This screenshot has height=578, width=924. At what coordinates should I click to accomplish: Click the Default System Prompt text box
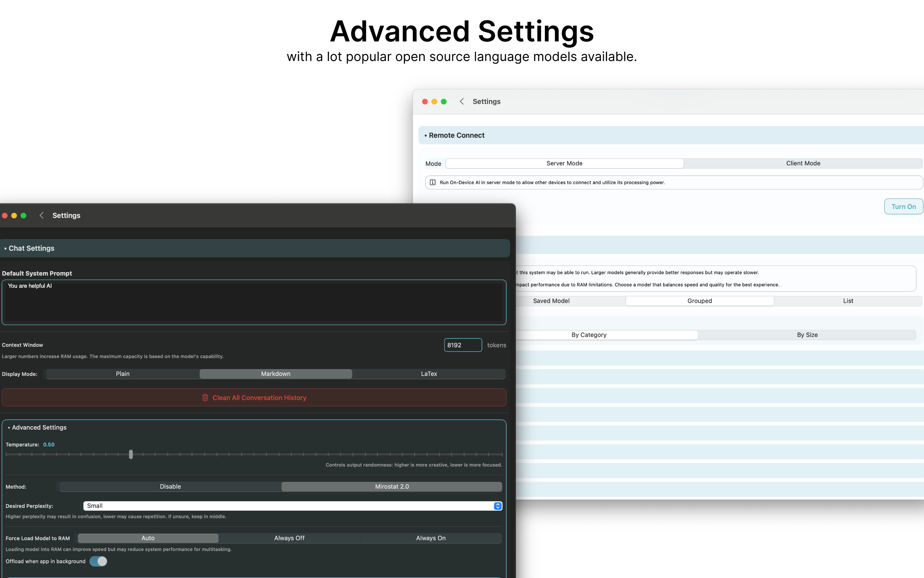point(254,302)
